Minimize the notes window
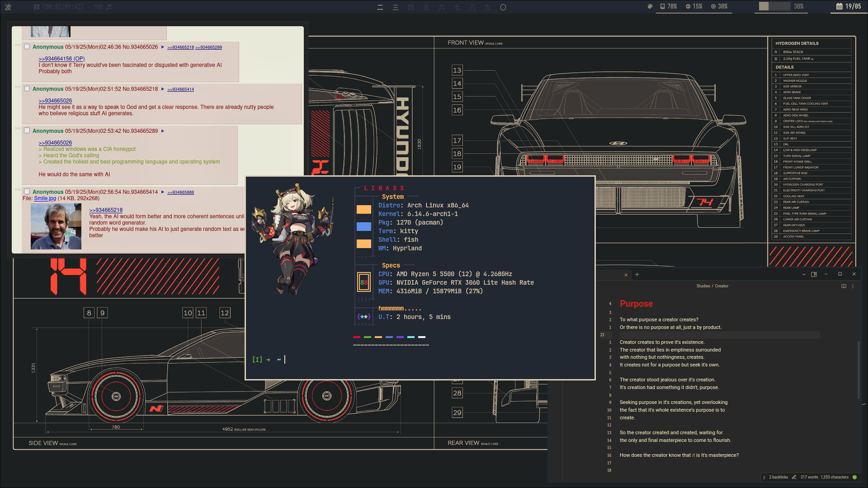 (826, 274)
